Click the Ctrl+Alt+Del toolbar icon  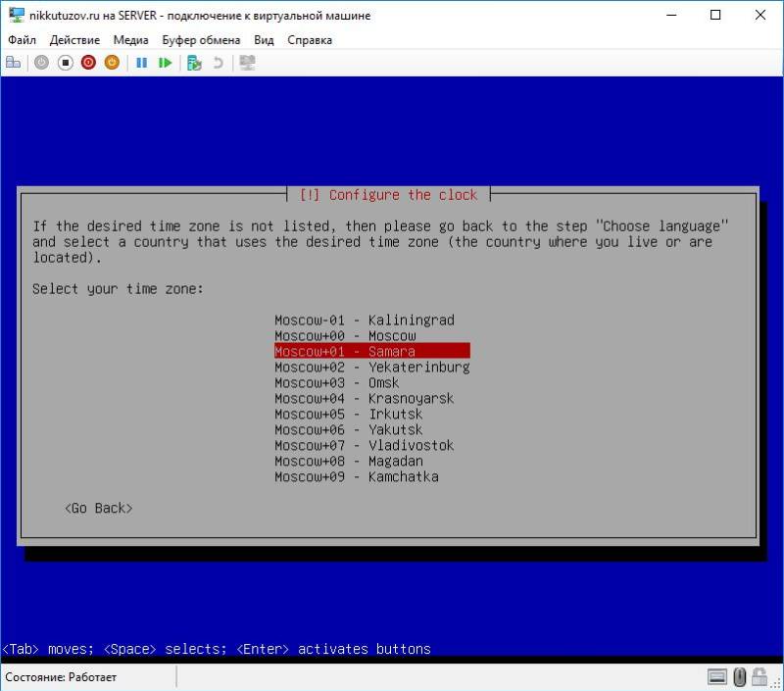pos(13,62)
